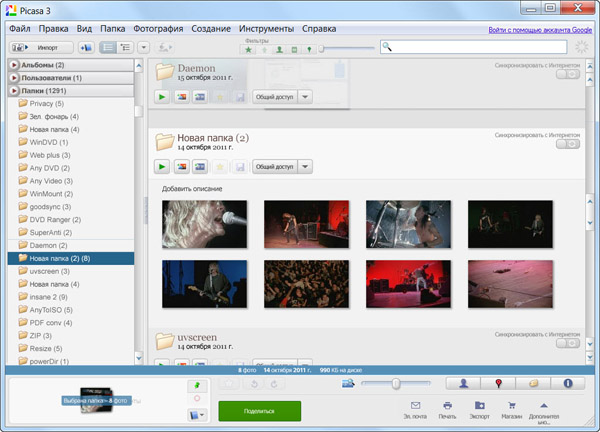Click the Print (Печать) icon
The image size is (600, 432).
447,404
